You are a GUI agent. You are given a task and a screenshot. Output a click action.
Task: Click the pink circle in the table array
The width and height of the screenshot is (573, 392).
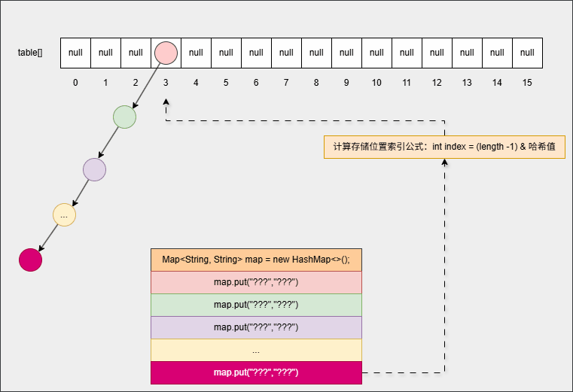coord(166,53)
